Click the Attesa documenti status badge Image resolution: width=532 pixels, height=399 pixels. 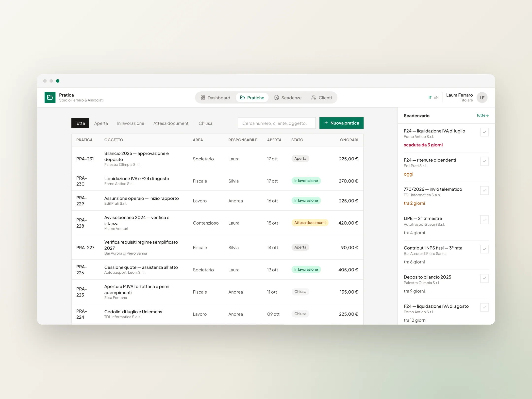(x=310, y=223)
